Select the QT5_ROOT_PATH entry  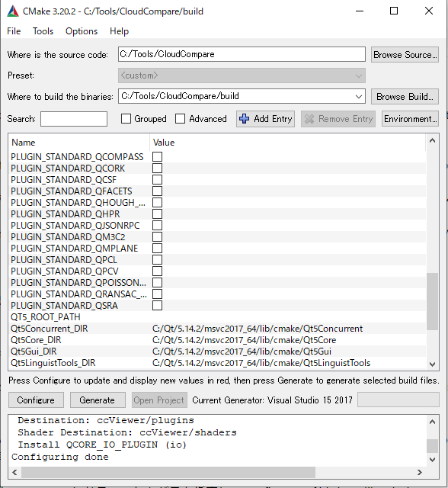click(x=46, y=317)
